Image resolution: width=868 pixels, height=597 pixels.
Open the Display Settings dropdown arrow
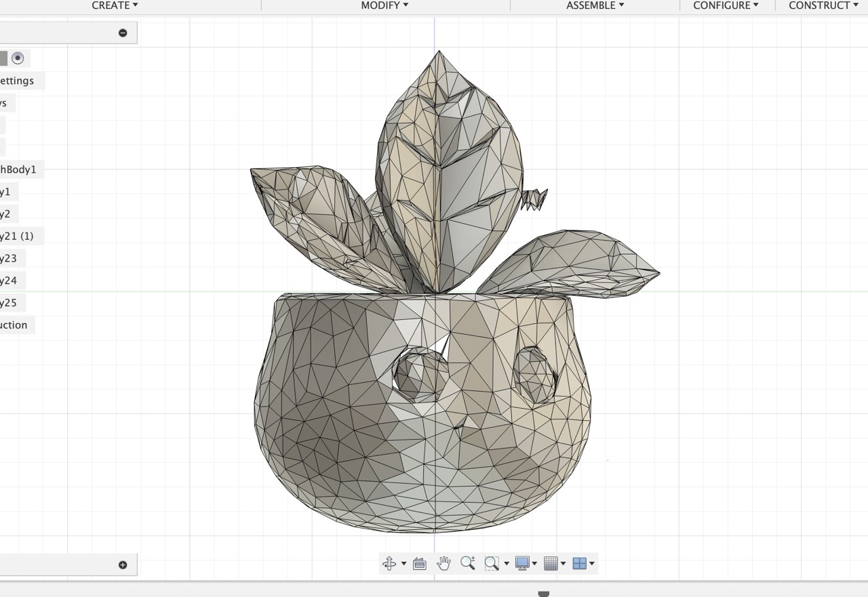(x=535, y=563)
